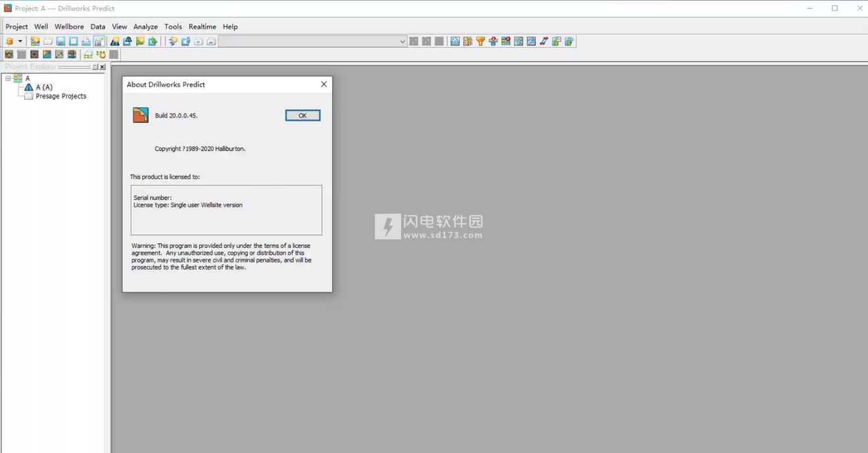Float the Project Explorer panel
The width and height of the screenshot is (868, 453).
pos(95,67)
